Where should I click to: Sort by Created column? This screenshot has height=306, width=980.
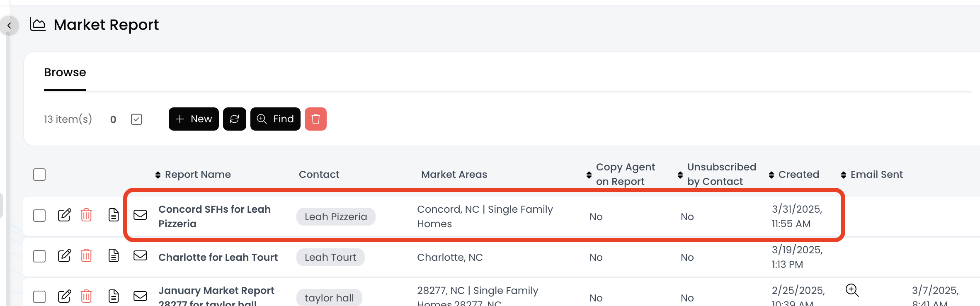click(794, 175)
